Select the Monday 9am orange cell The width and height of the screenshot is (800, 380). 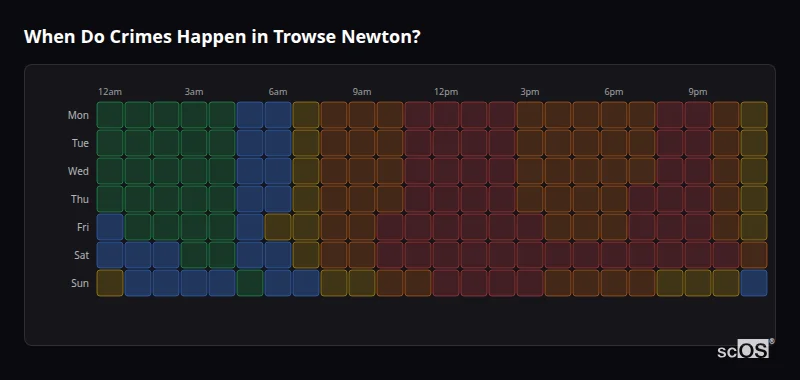click(x=362, y=115)
